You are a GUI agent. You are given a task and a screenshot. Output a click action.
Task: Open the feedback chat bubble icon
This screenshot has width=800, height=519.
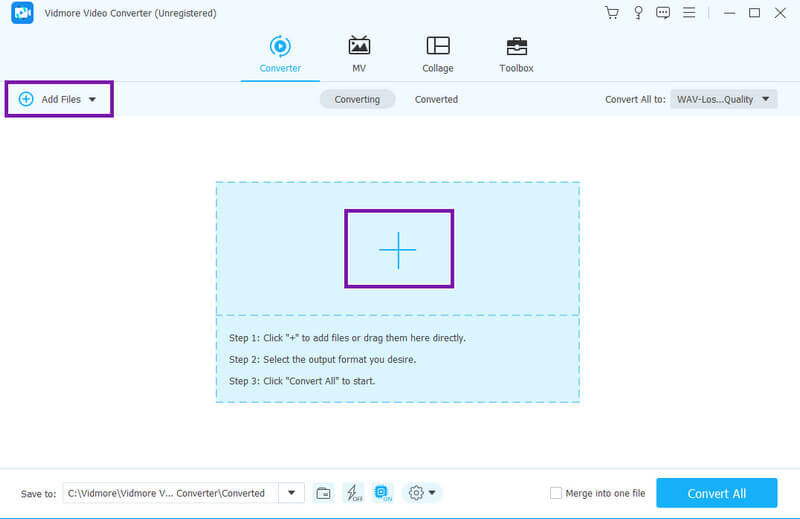(x=663, y=13)
